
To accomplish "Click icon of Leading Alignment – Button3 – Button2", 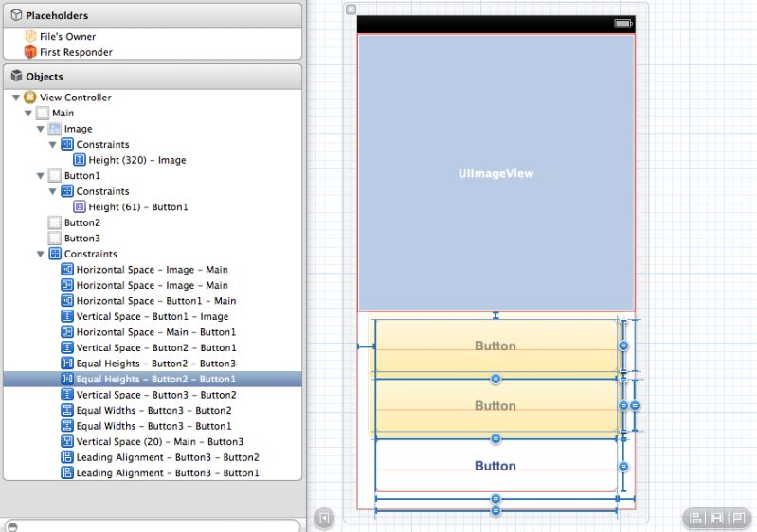I will 67,457.
